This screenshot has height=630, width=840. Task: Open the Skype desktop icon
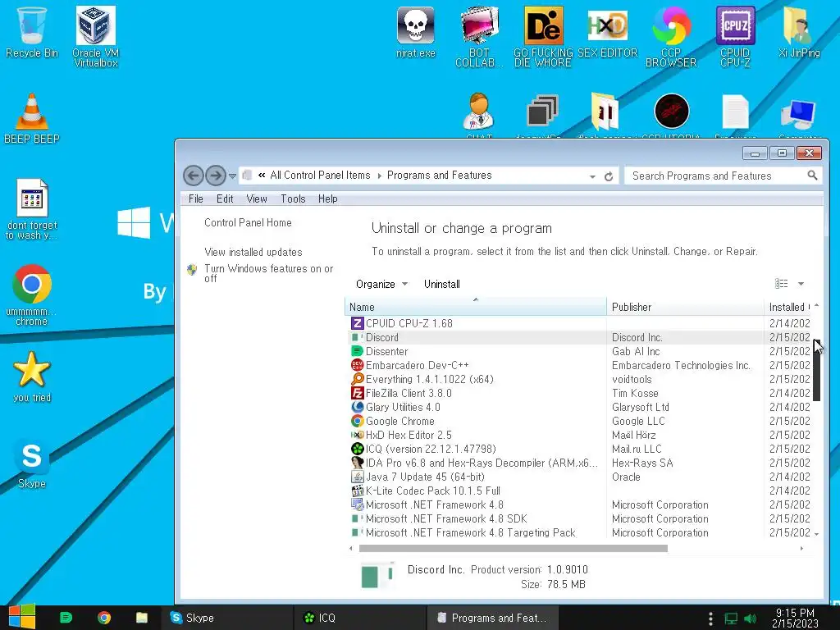tap(32, 463)
